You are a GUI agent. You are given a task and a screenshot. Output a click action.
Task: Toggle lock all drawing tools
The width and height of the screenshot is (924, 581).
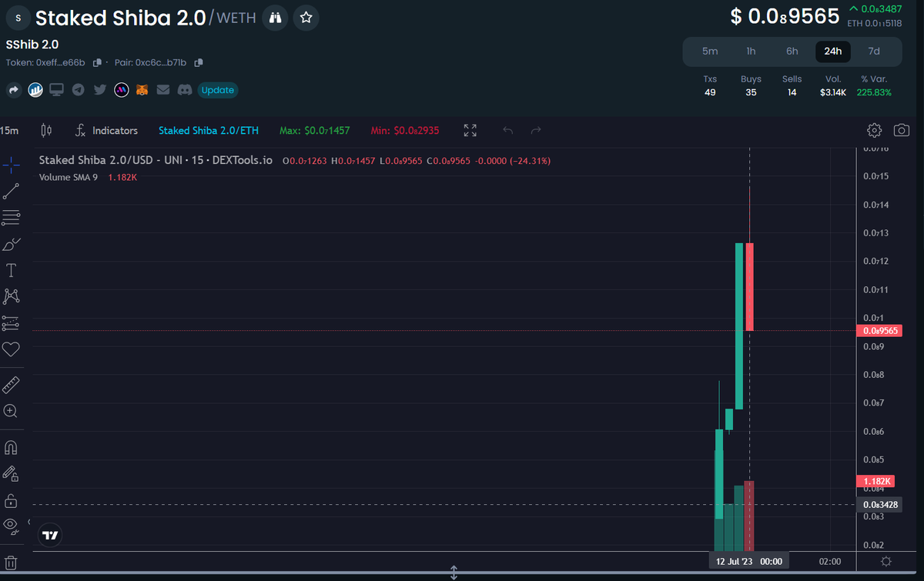tap(11, 500)
